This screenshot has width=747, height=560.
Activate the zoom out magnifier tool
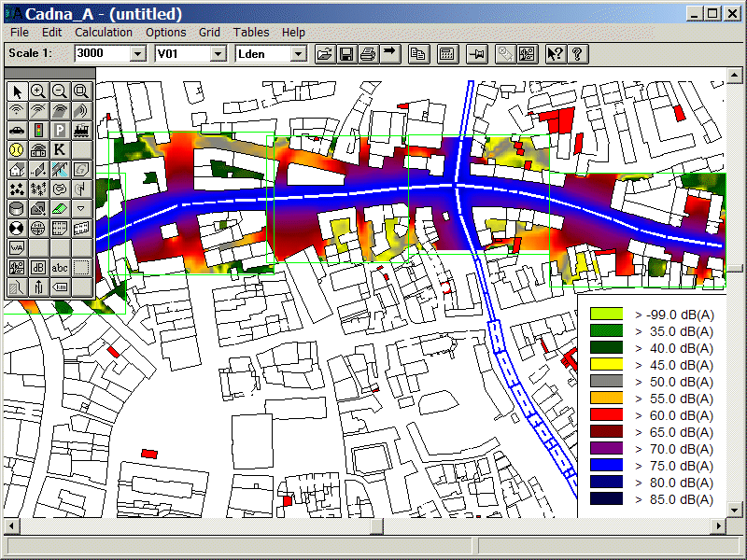(60, 91)
